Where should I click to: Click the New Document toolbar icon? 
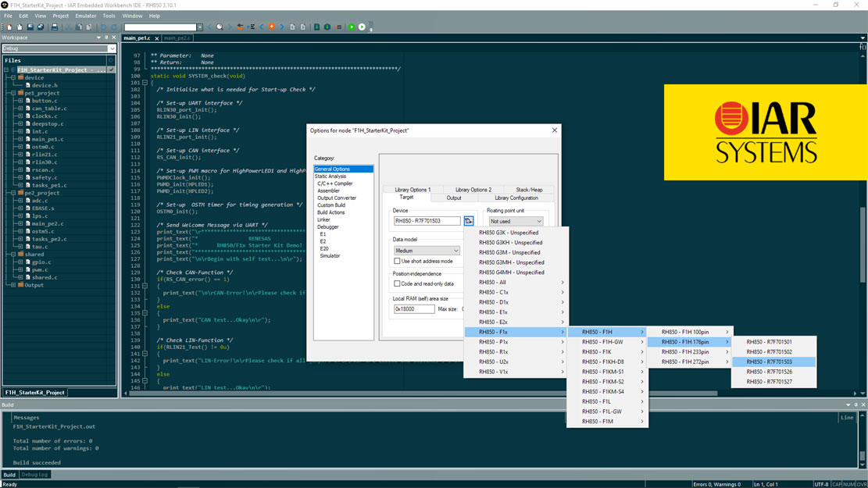pos(8,27)
